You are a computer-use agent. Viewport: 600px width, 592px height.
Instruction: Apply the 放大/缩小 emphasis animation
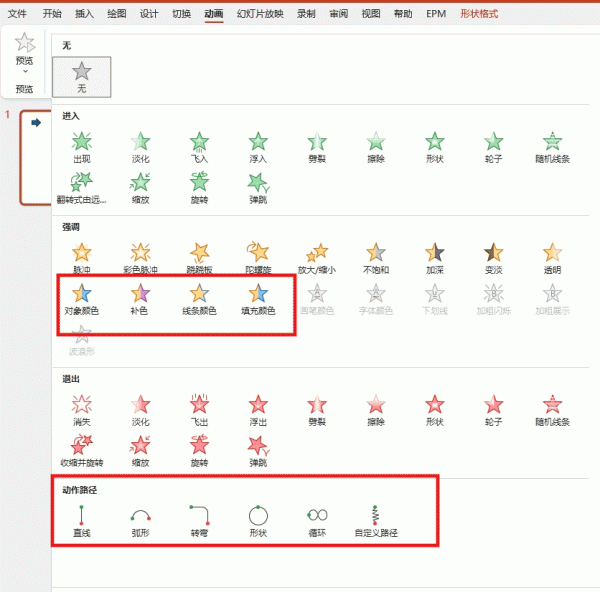(x=317, y=258)
